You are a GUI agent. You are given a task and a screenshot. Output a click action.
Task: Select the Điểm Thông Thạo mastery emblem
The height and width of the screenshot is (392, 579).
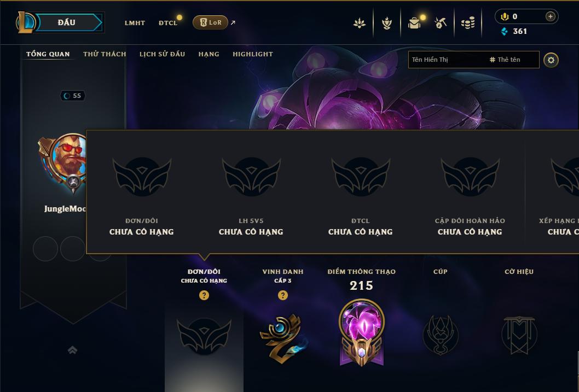pyautogui.click(x=362, y=332)
